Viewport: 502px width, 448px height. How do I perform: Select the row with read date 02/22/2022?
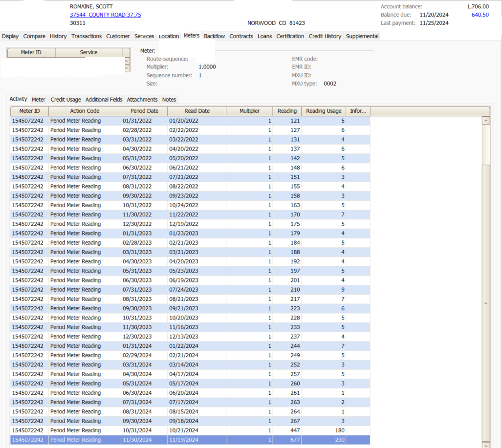(190, 130)
